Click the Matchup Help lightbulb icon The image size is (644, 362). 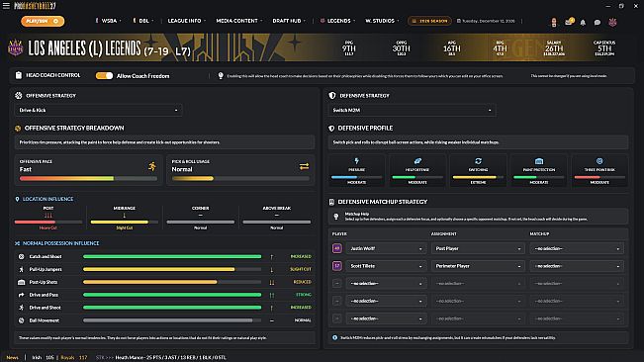tap(336, 217)
